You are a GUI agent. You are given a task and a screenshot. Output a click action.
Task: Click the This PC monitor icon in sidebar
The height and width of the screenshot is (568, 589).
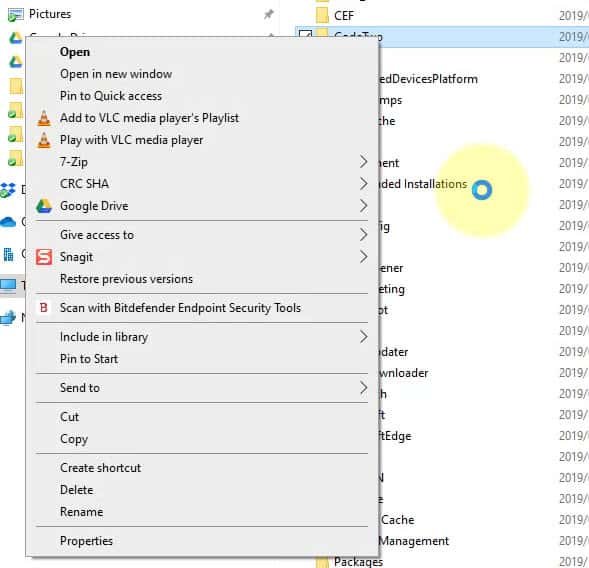tap(8, 286)
